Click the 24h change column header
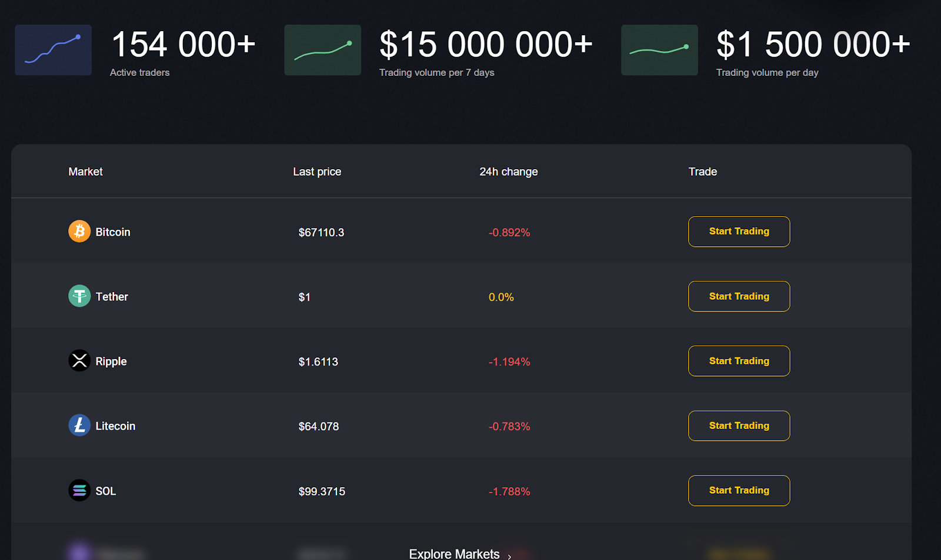This screenshot has width=941, height=560. (508, 172)
